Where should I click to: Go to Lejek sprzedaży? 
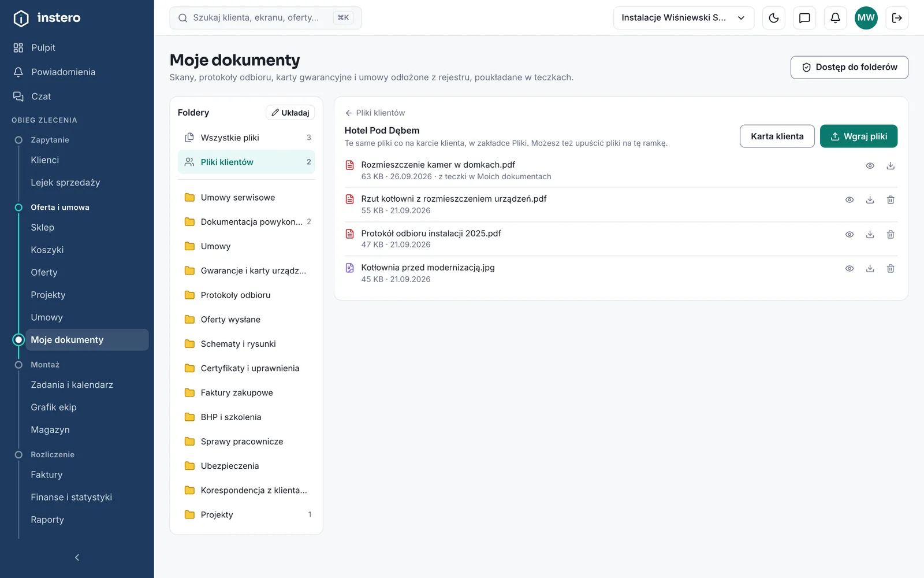(65, 183)
